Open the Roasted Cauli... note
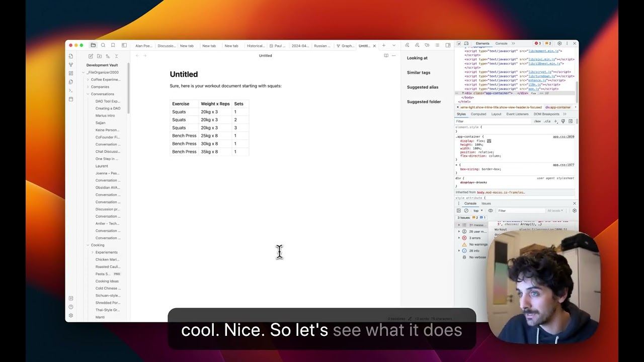 [x=108, y=266]
